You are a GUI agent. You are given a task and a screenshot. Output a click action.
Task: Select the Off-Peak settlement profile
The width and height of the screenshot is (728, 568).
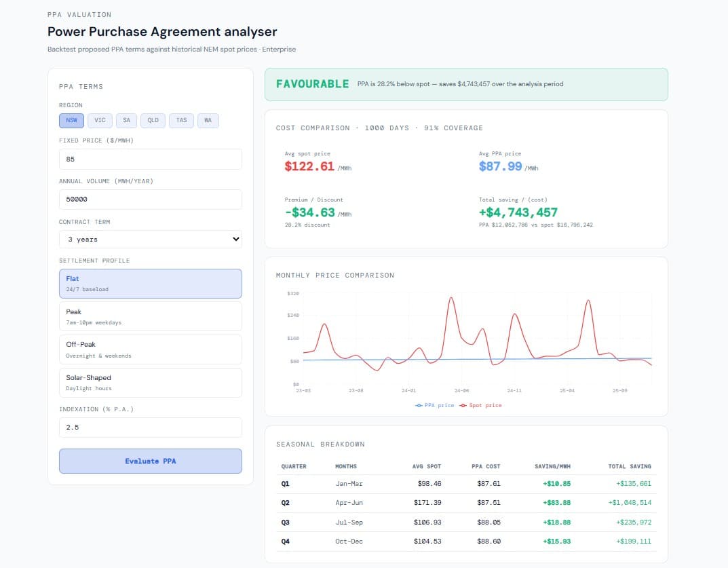(150, 349)
